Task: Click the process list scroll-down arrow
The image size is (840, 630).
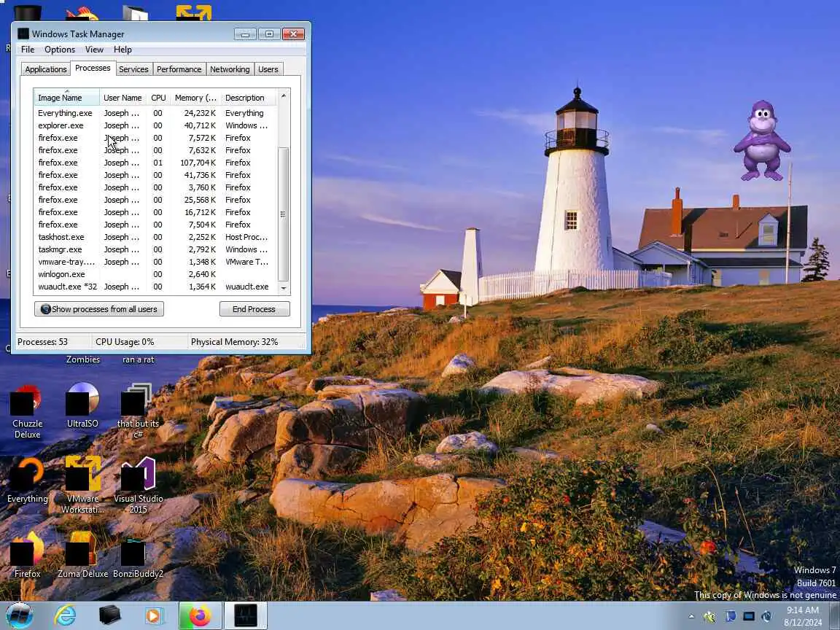Action: pos(284,288)
